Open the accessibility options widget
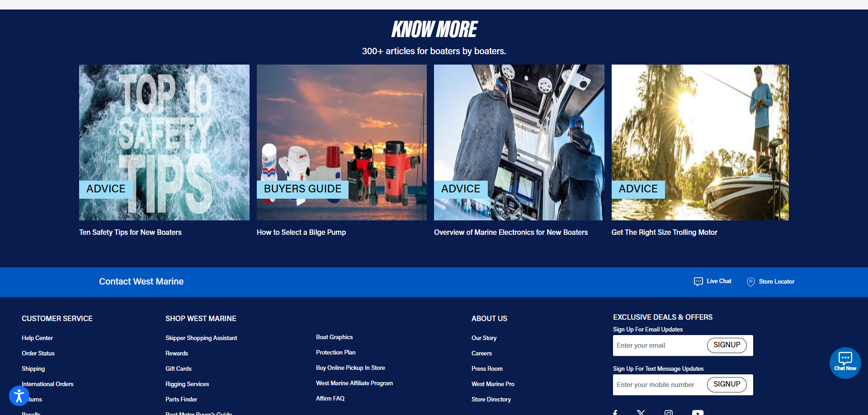The width and height of the screenshot is (868, 415). pyautogui.click(x=19, y=396)
